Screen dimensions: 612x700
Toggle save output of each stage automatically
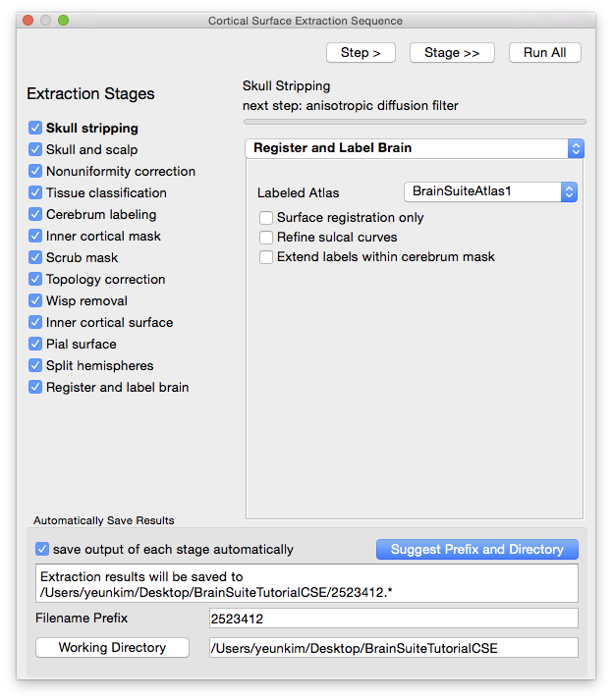(42, 549)
